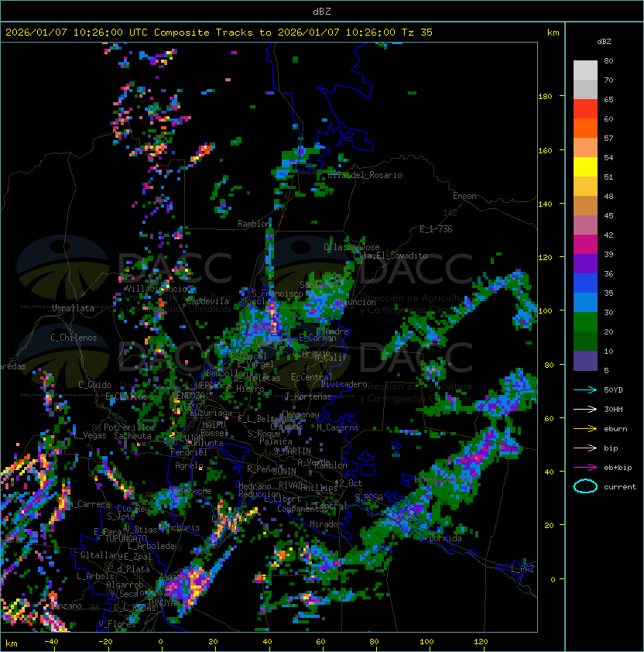Click the 'TUNUYAN' map label
644x652 pixels.
click(x=164, y=603)
